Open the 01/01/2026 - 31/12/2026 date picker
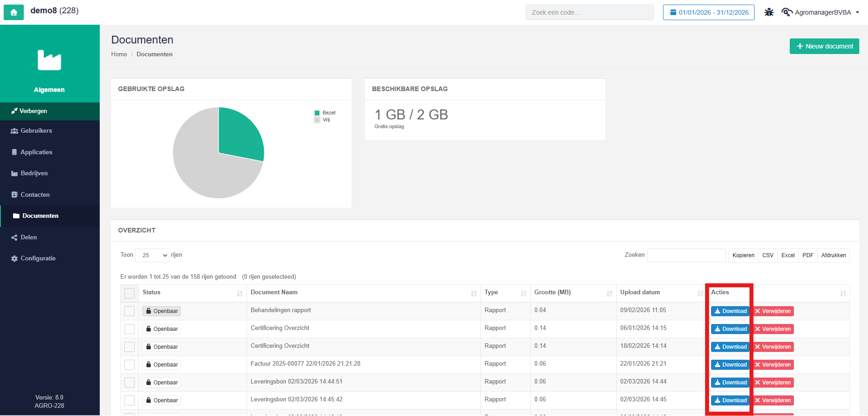Screen dimensions: 868x416 pos(709,12)
